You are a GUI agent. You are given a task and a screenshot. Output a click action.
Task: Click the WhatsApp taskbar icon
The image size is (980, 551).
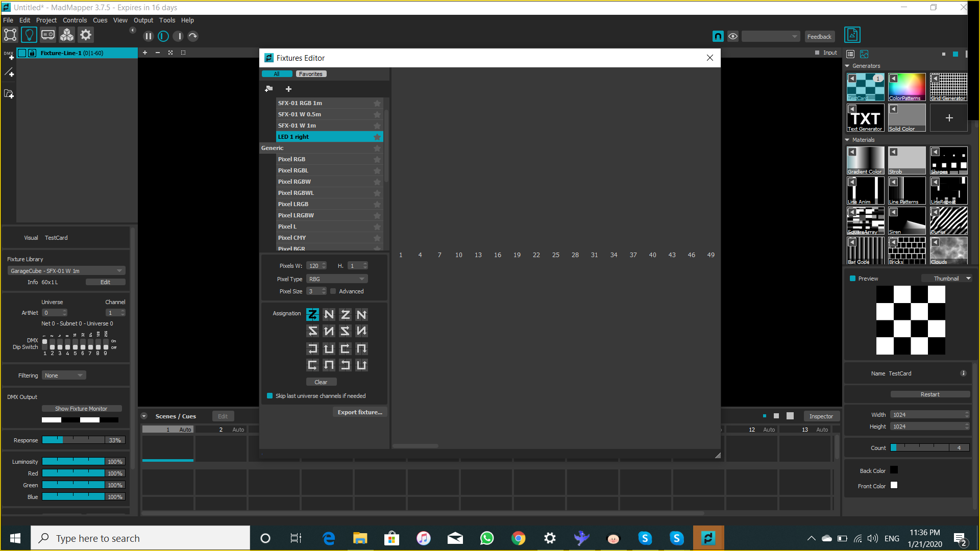pos(486,538)
